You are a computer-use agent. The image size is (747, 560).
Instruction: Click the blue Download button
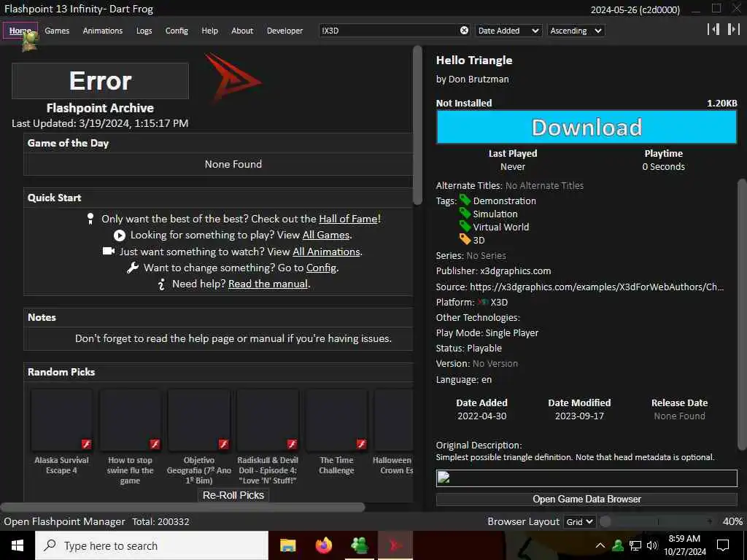pyautogui.click(x=587, y=127)
